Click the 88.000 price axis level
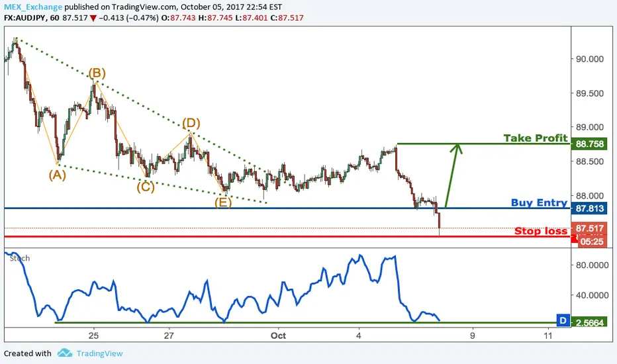The image size is (617, 364). (589, 196)
